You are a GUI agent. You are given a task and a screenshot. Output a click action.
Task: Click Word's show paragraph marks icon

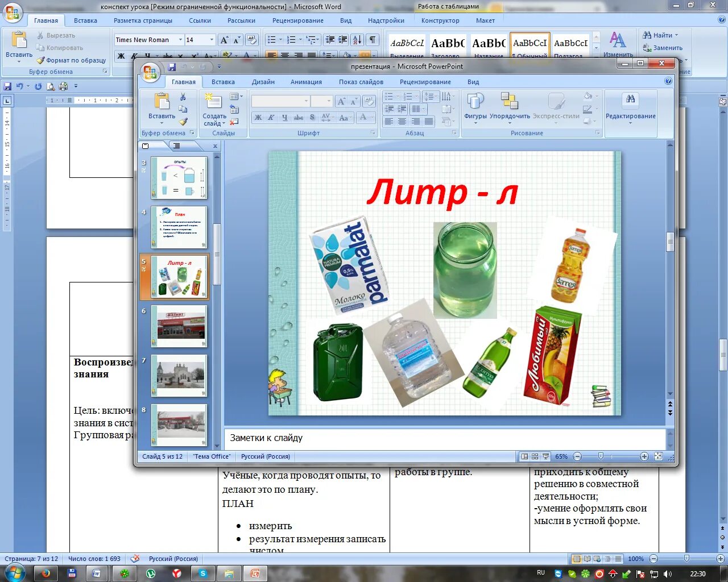click(x=372, y=40)
